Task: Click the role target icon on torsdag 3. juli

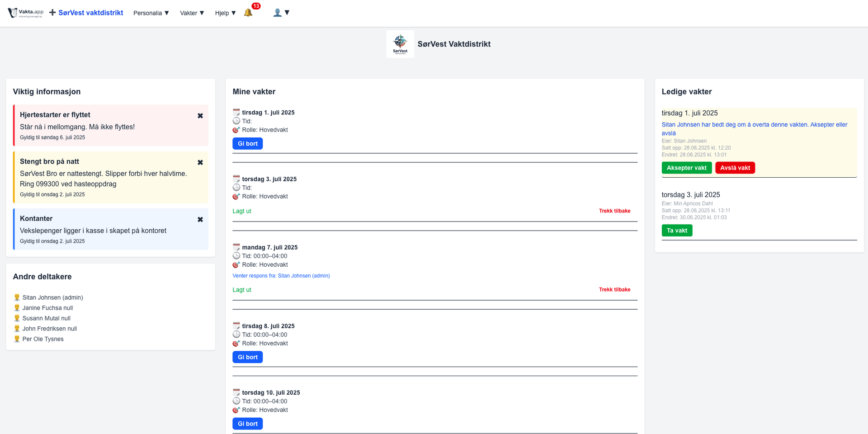Action: point(236,196)
